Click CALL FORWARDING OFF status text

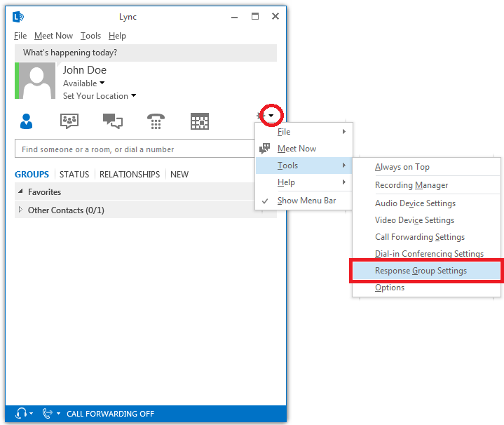110,414
